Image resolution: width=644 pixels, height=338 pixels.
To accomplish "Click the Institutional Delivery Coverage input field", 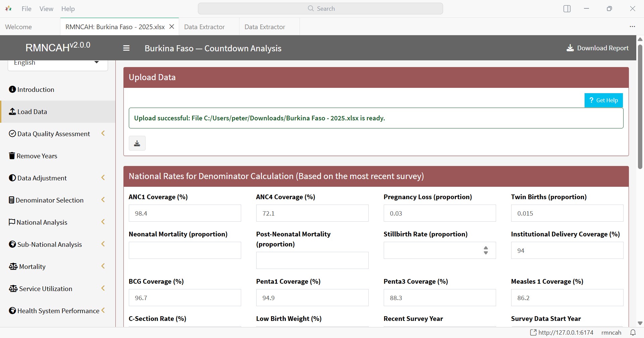I will 567,250.
